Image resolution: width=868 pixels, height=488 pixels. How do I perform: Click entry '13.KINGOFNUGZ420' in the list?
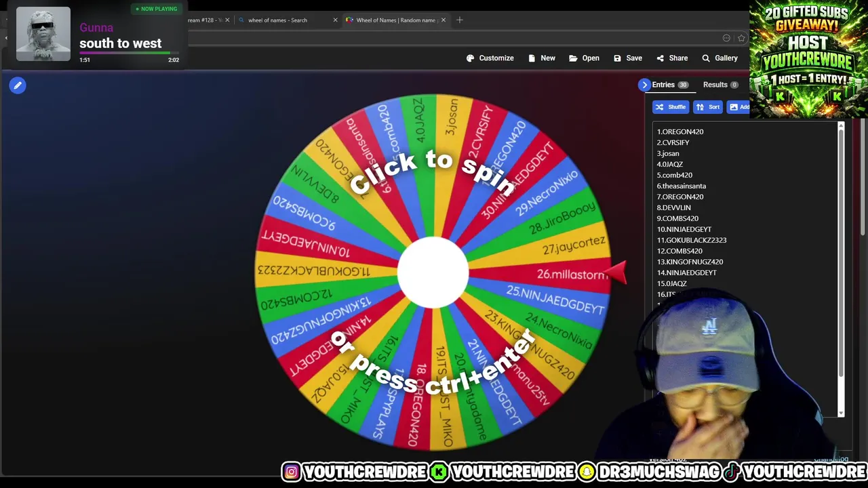point(690,262)
